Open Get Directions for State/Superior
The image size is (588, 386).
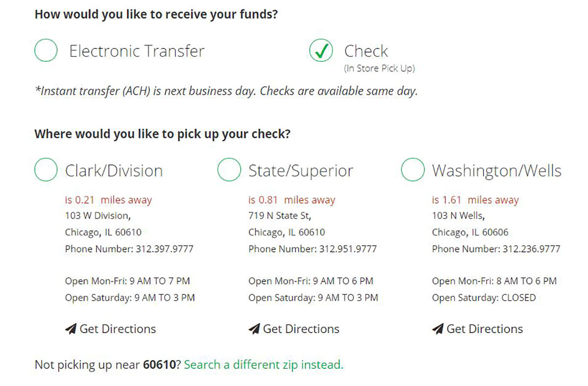pos(301,329)
